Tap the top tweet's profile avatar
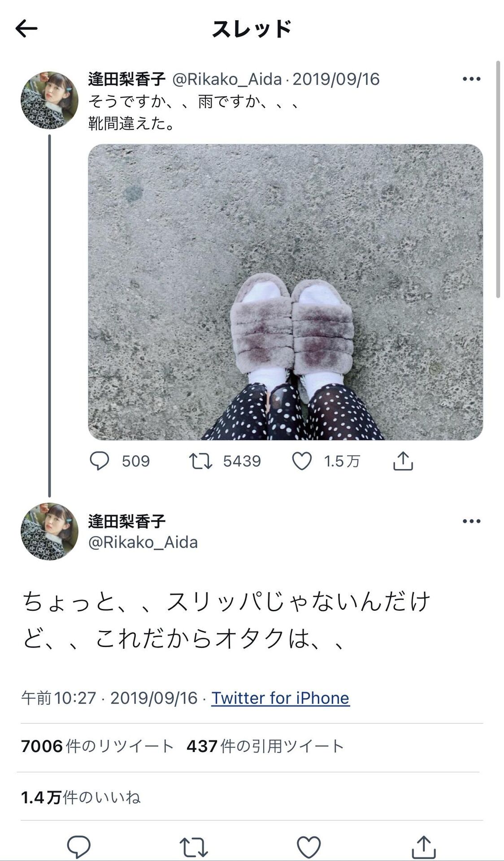Viewport: 504px width, 861px height. point(49,100)
